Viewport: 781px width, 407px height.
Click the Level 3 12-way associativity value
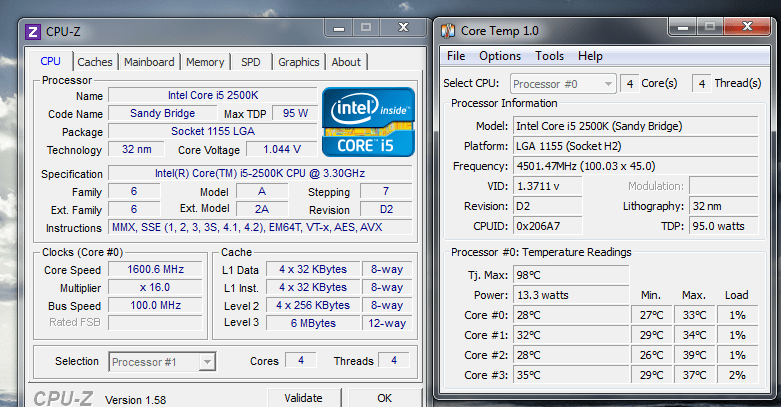tap(387, 323)
